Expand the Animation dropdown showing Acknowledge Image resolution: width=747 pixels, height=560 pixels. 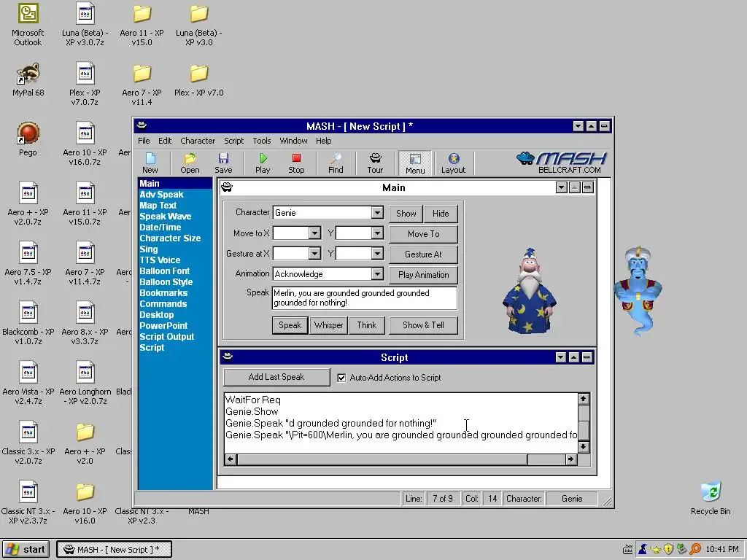pyautogui.click(x=377, y=274)
